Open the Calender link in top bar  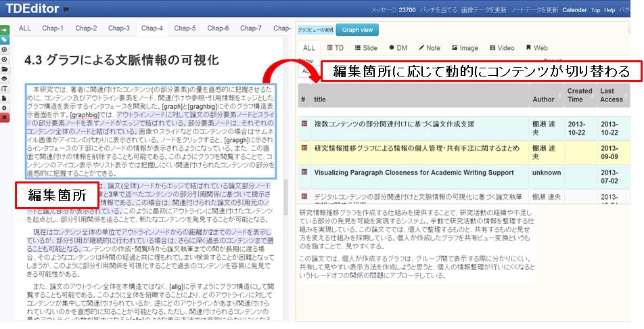coord(574,10)
